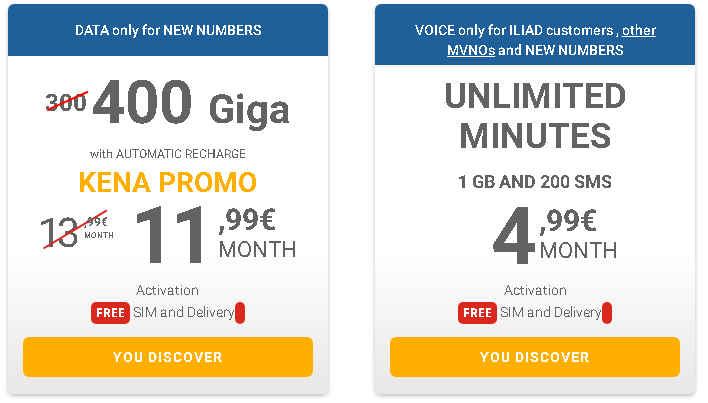Click the "1 GB AND 200 SMS" text
The width and height of the screenshot is (708, 403).
535,182
